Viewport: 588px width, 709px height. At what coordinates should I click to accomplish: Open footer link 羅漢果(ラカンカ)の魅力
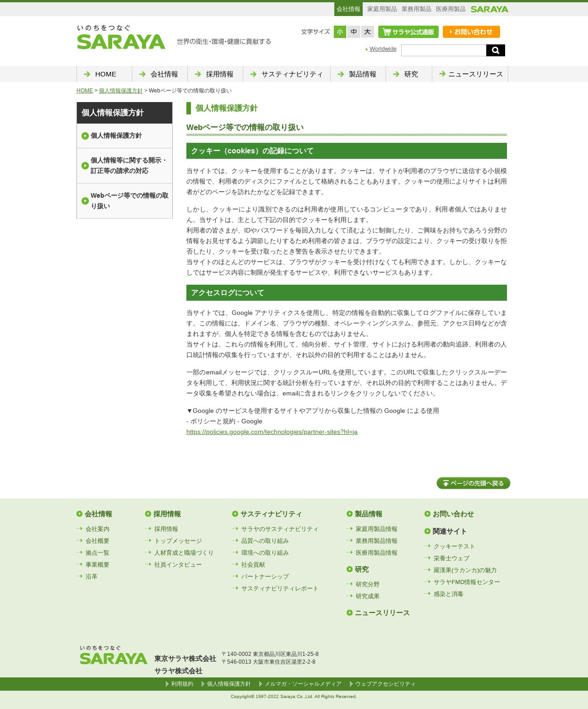coord(465,570)
